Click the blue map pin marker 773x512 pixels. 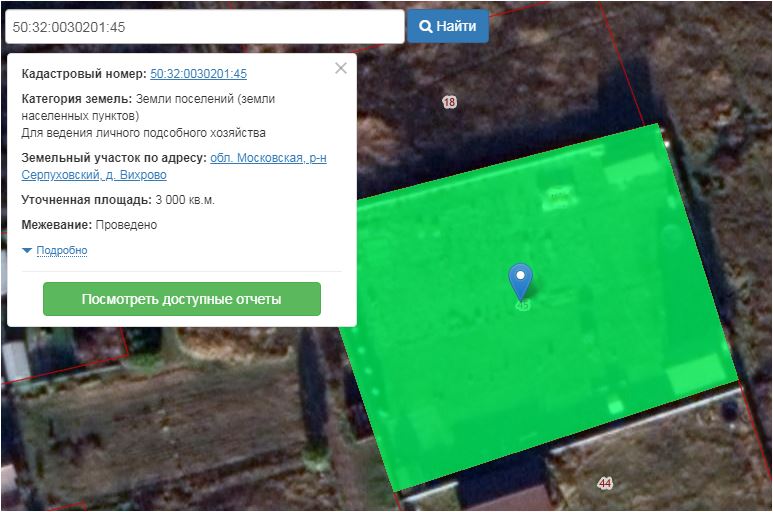click(x=520, y=279)
